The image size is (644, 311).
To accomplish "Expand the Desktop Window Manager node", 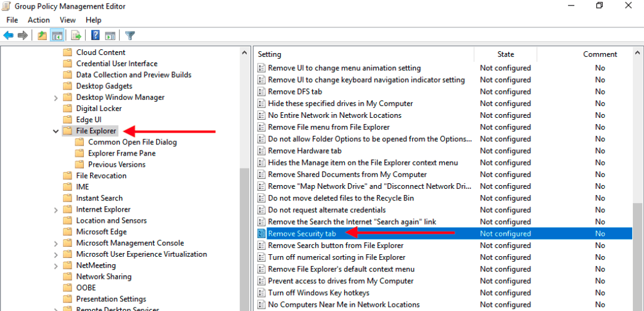I will coord(56,97).
